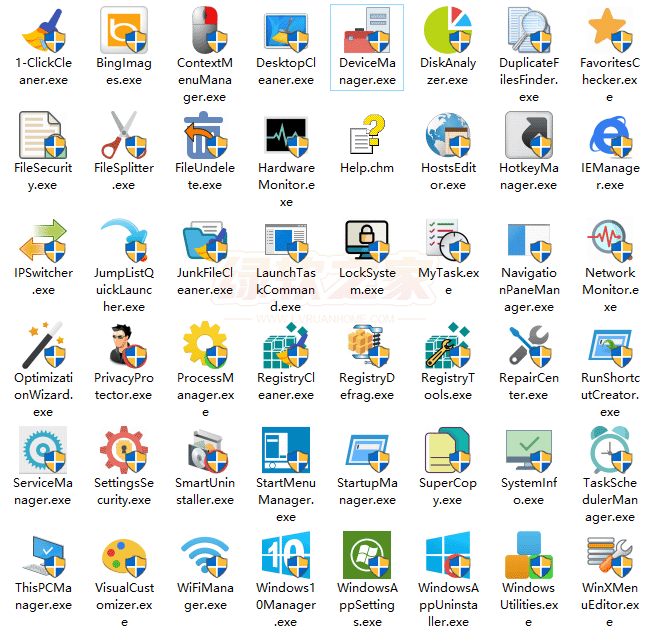Select the DiskAnalyzer.exe pie chart icon

coord(447,30)
